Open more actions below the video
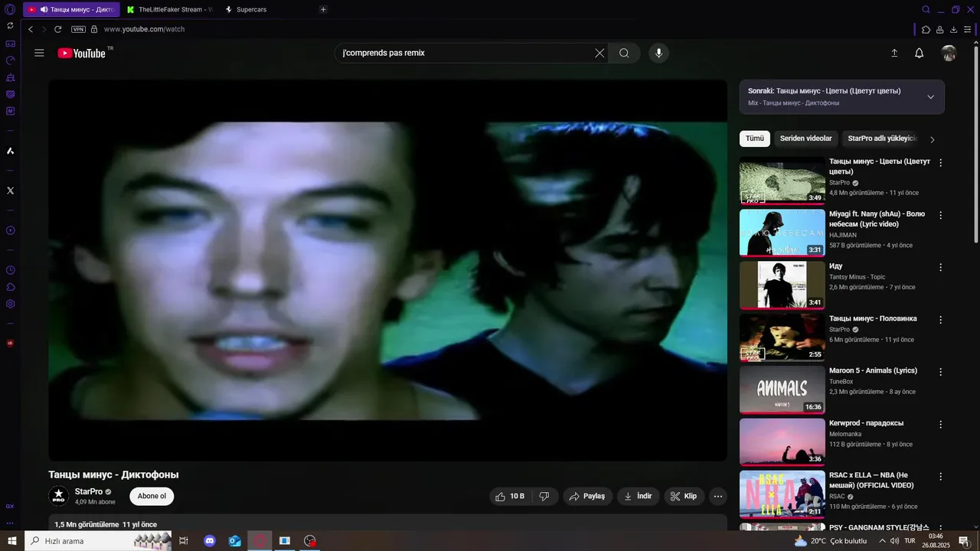The height and width of the screenshot is (551, 980). click(718, 496)
